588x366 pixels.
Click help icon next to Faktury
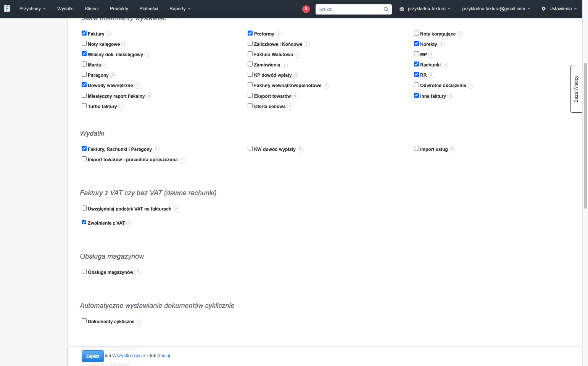[109, 34]
